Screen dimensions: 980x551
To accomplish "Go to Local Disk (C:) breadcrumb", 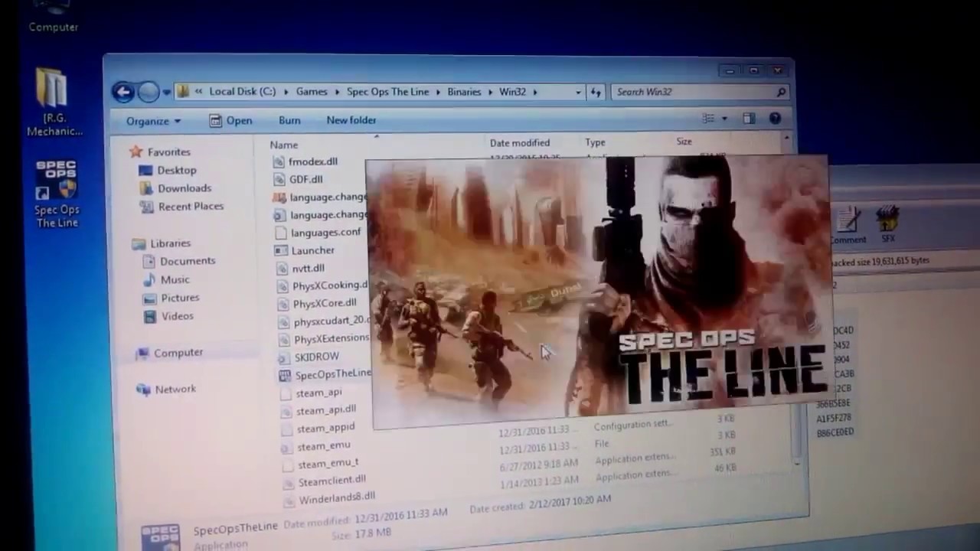I will [x=242, y=92].
